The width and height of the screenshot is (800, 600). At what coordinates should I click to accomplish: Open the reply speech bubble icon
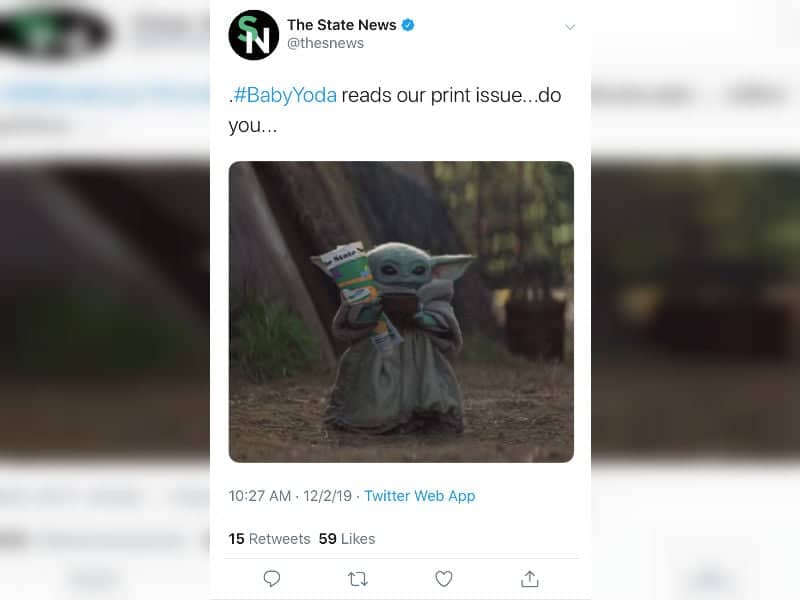(x=271, y=579)
